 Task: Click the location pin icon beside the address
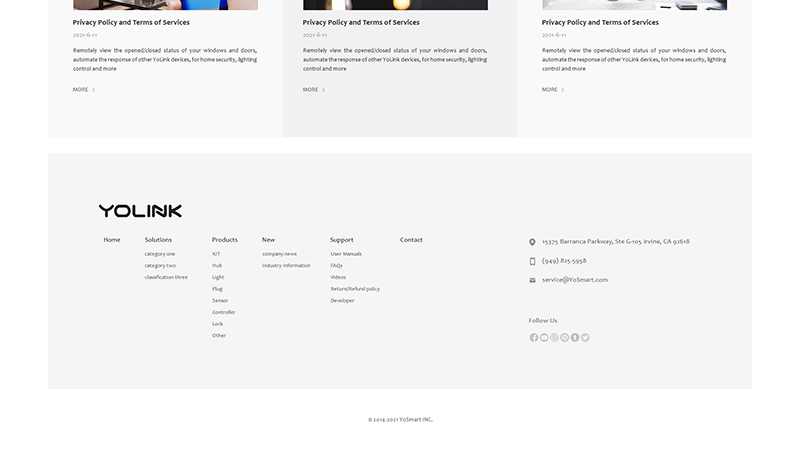[532, 242]
